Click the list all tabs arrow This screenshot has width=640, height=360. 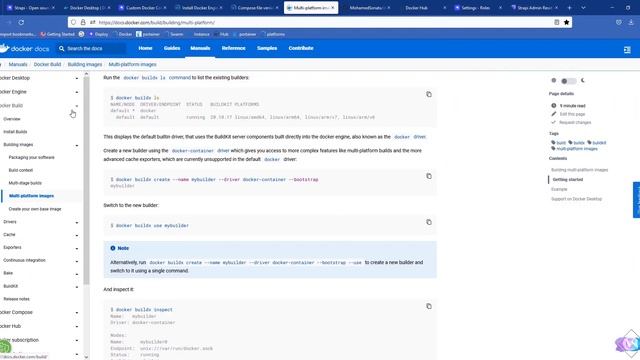(583, 8)
